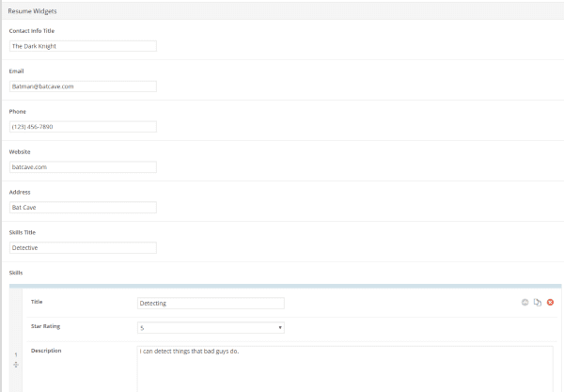This screenshot has width=564, height=392.
Task: Click the Address field showing Bat Cave
Action: tap(83, 207)
